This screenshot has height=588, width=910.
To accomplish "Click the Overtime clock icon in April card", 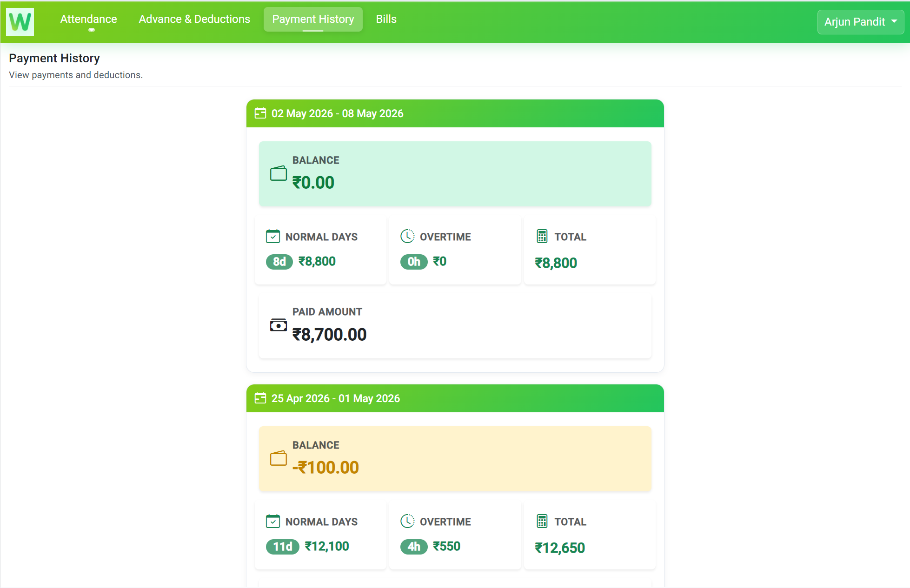I will pyautogui.click(x=407, y=521).
